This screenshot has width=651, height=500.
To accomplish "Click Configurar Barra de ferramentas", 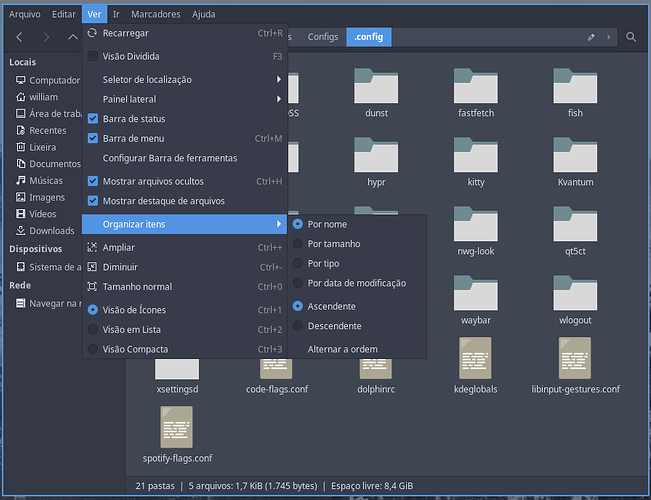I will point(170,158).
